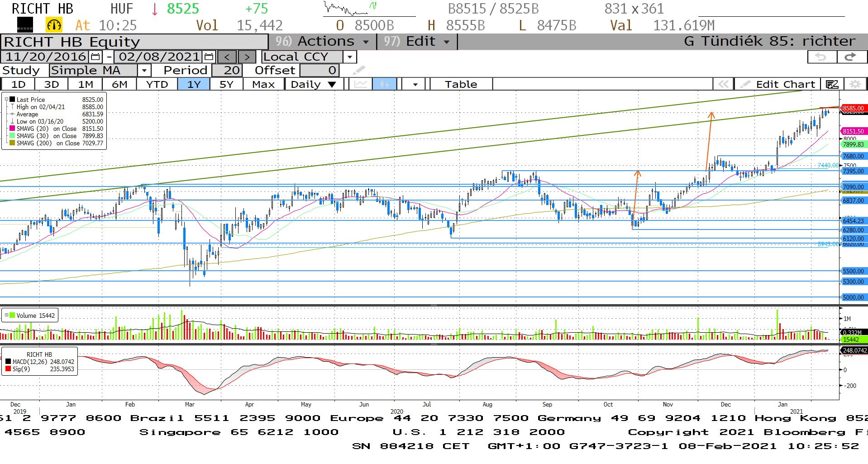Click the olive SMAVG (200) legend swatch

point(12,143)
